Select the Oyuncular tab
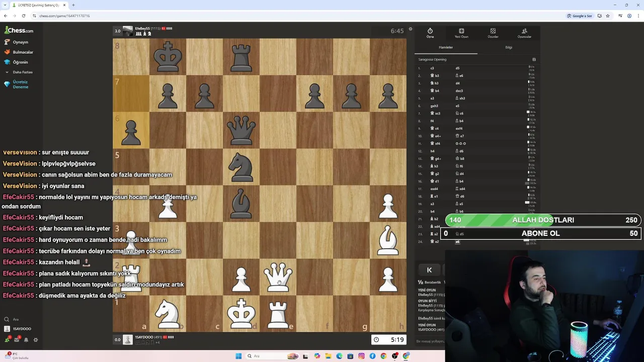 point(524,33)
